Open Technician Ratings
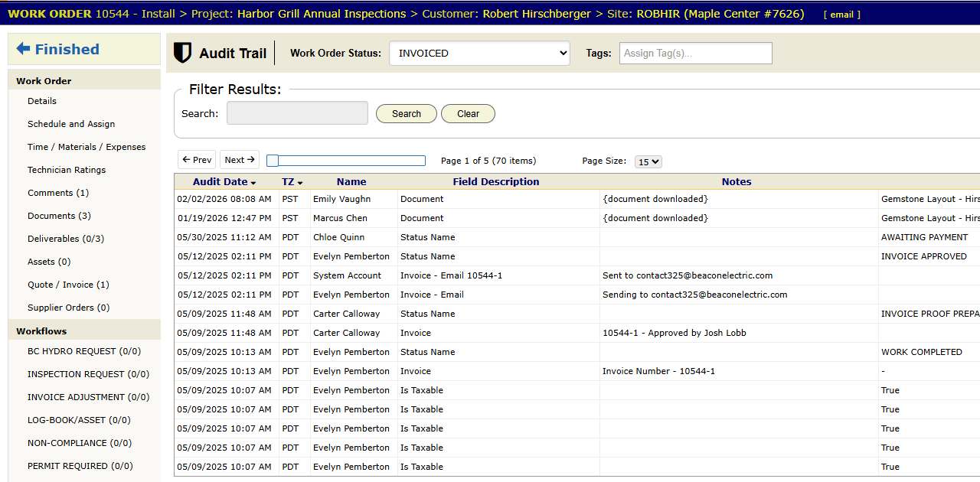Viewport: 980px width, 482px height. pyautogui.click(x=67, y=170)
